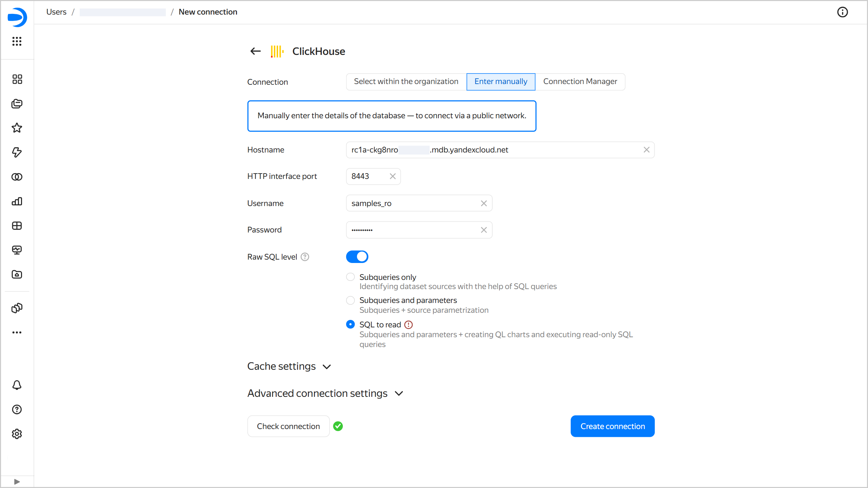Open notifications bell icon

(x=17, y=385)
